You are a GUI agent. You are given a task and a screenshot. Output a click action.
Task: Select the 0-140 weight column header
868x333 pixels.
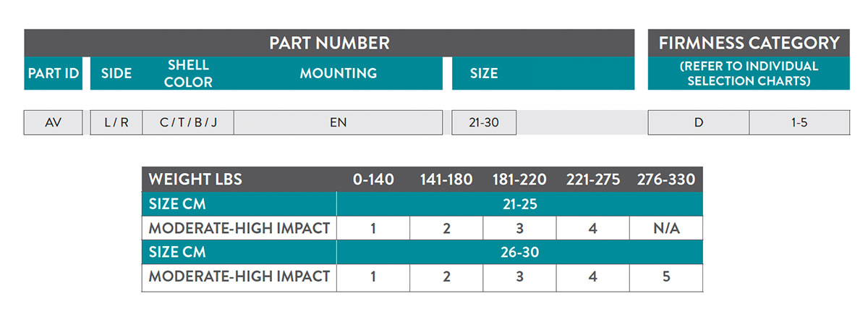pos(373,180)
